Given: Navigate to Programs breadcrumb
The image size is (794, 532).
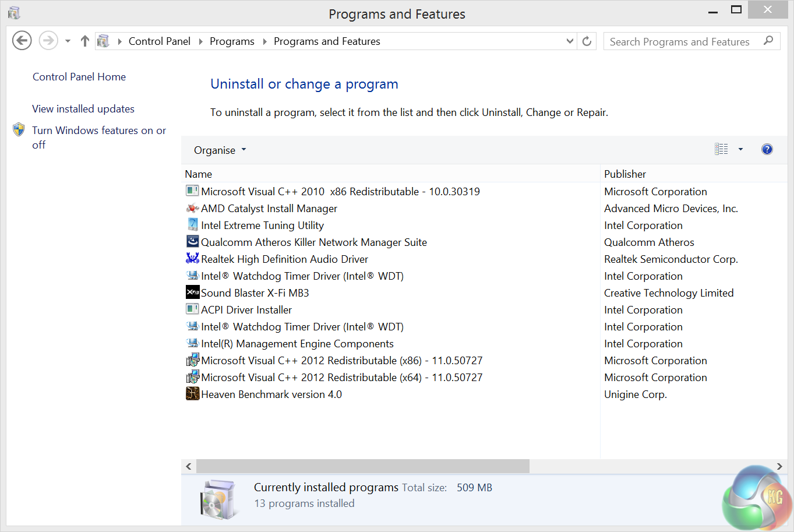Looking at the screenshot, I should click(232, 41).
